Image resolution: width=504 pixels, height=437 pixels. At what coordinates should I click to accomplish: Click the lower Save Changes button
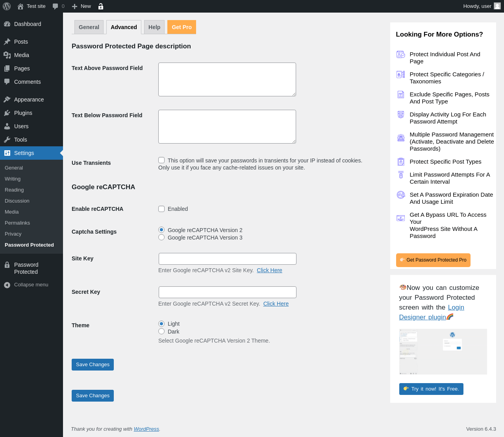click(93, 396)
